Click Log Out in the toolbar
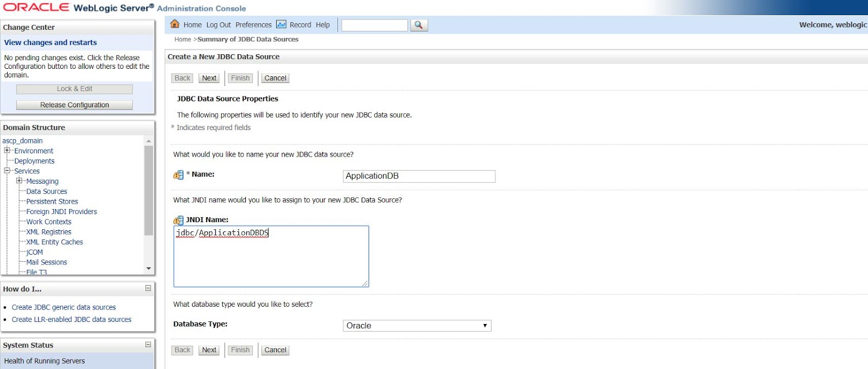This screenshot has width=868, height=369. (219, 25)
